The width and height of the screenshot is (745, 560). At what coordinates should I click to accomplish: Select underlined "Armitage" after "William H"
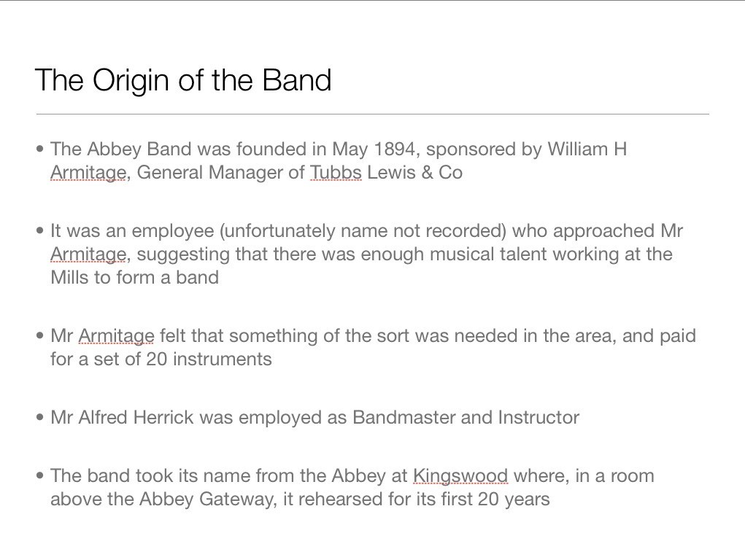[88, 173]
